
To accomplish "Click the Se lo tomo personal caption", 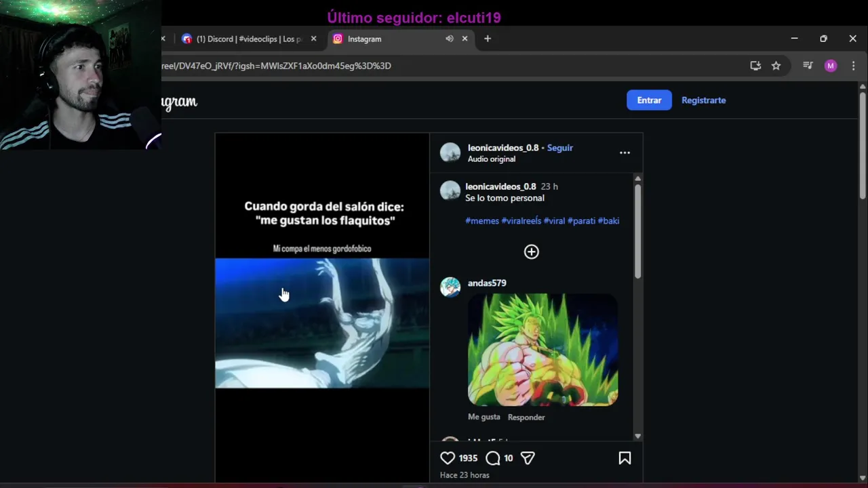I will click(x=505, y=198).
